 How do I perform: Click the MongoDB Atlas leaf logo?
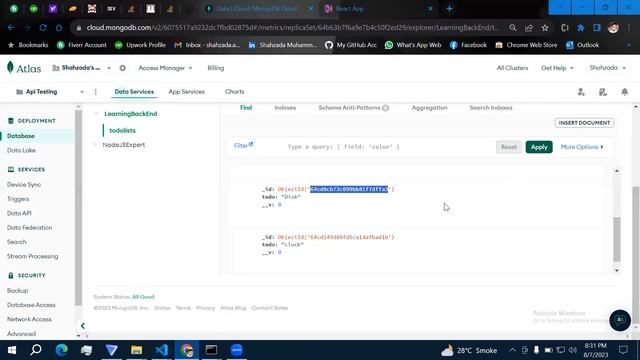pos(10,68)
